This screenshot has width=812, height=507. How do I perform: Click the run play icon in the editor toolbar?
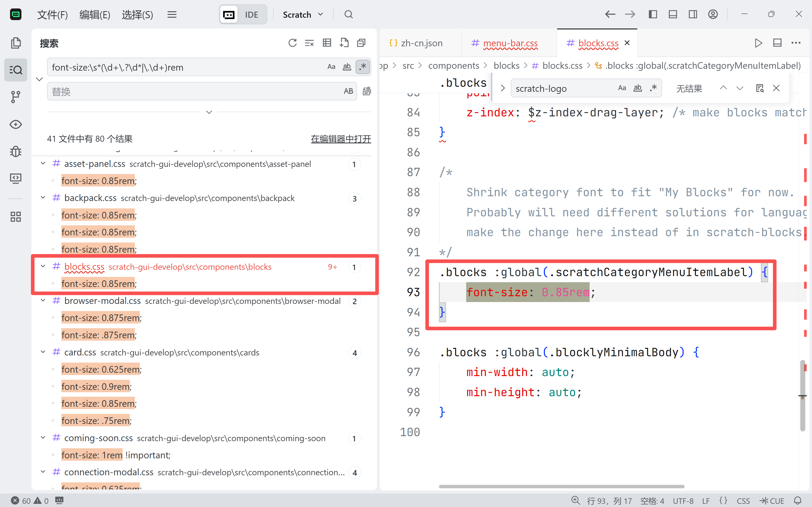(758, 43)
